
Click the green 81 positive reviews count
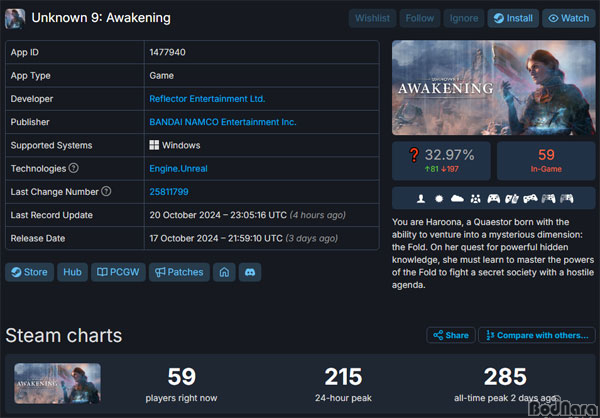point(432,169)
